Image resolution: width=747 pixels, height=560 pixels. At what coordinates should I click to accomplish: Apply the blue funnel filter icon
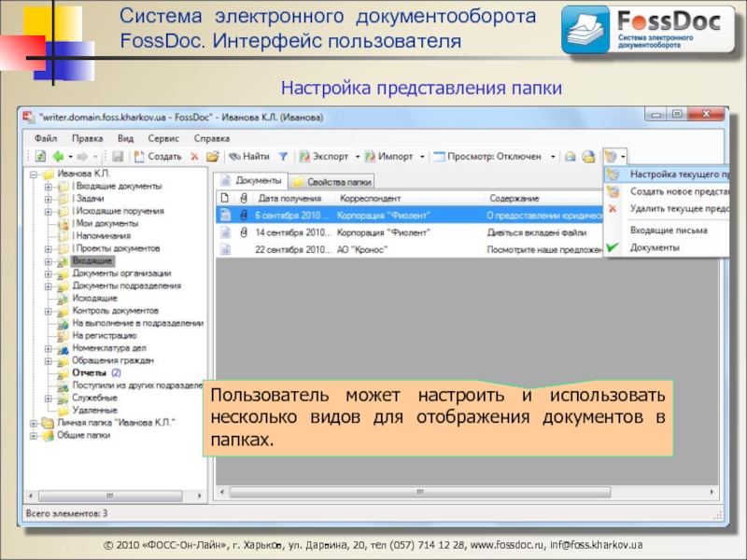click(284, 156)
